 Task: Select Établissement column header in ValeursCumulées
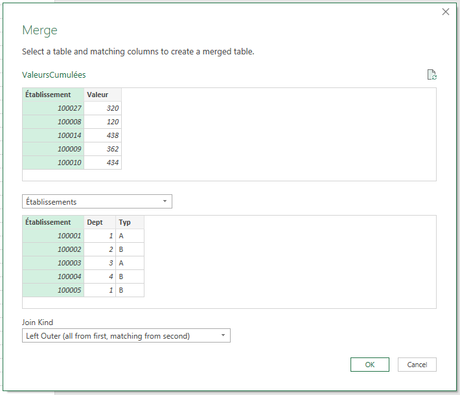coord(53,95)
